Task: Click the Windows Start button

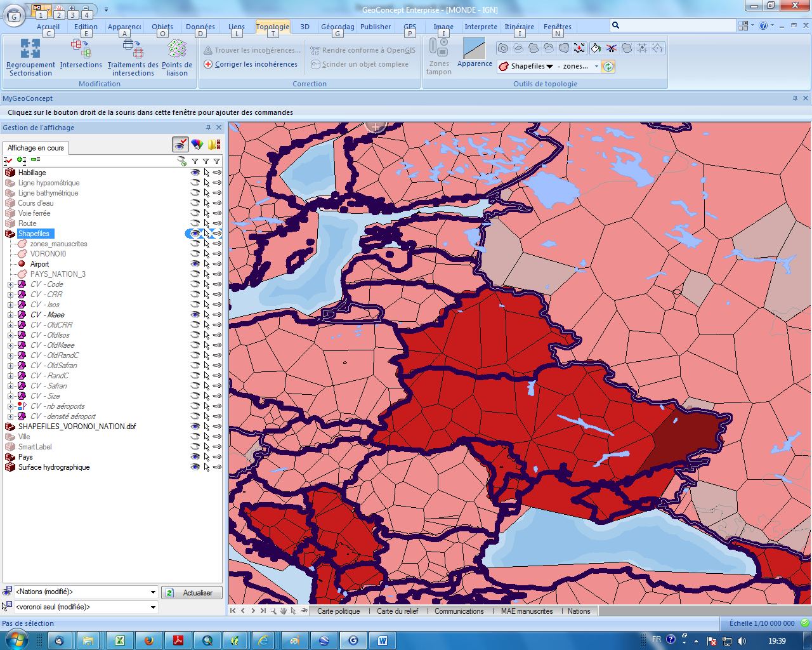Action: (x=16, y=640)
